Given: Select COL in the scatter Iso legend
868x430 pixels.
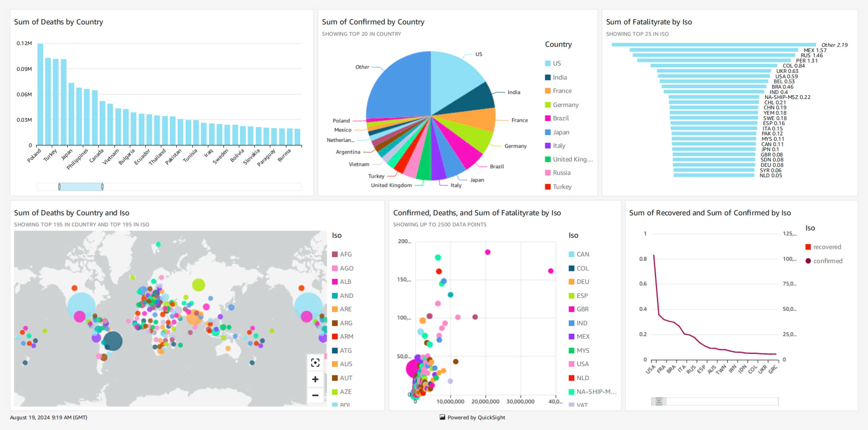Looking at the screenshot, I should 579,268.
